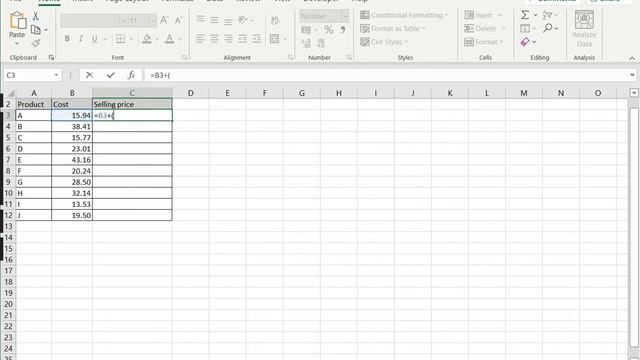The width and height of the screenshot is (640, 360).
Task: Cancel formula entry with X button
Action: pos(89,75)
